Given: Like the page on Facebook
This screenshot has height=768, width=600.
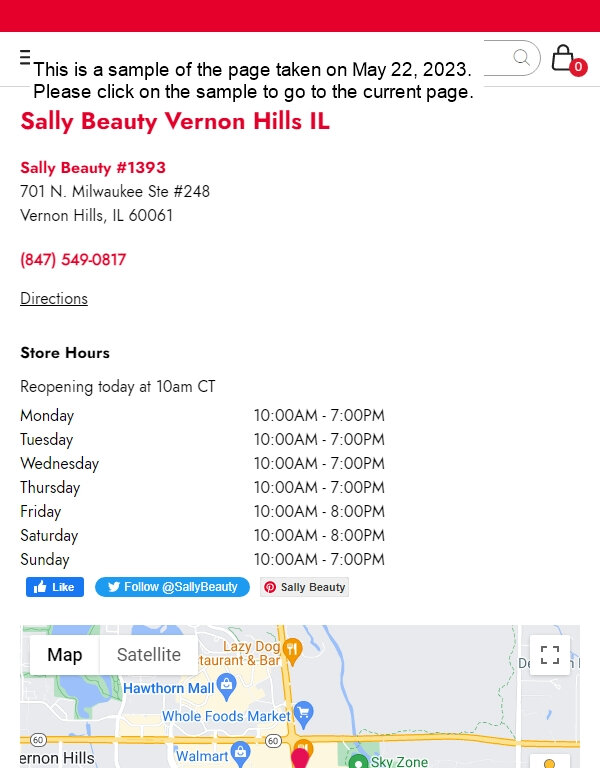Looking at the screenshot, I should [55, 587].
